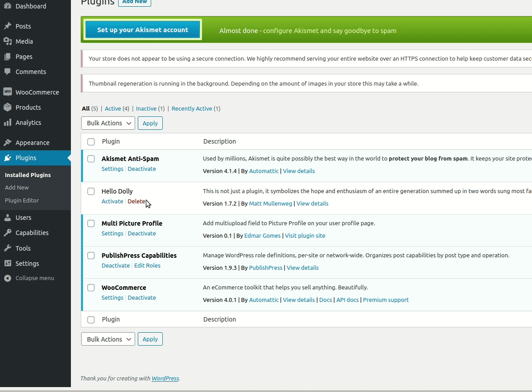Screen dimensions: 532x392
Task: Open the Posts menu
Action: click(x=23, y=26)
